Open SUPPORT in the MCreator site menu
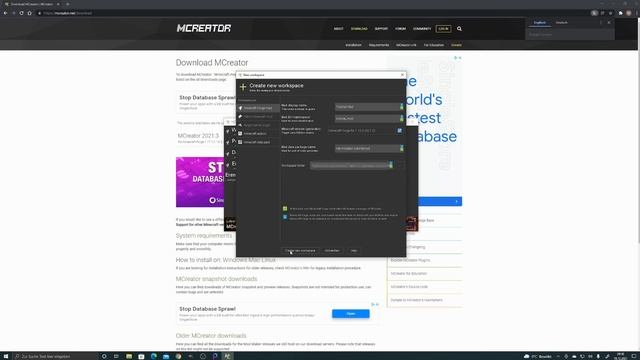The width and height of the screenshot is (640, 360). point(381,29)
